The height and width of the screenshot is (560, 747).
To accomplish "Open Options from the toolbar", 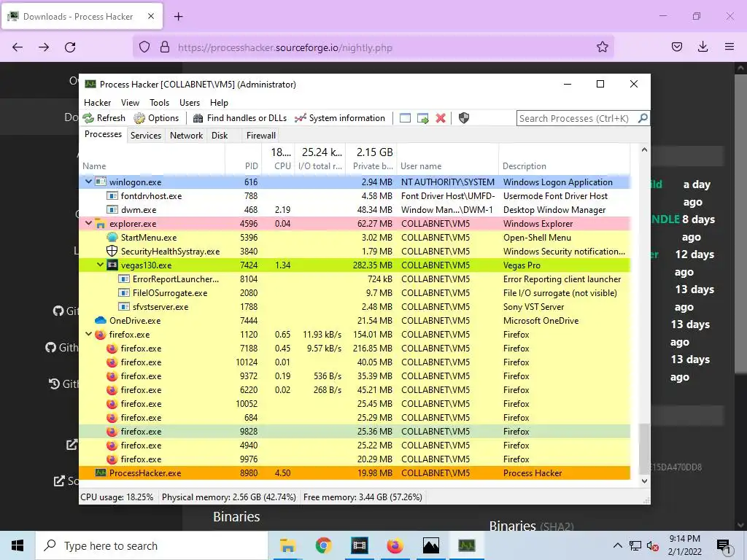I will pos(156,118).
